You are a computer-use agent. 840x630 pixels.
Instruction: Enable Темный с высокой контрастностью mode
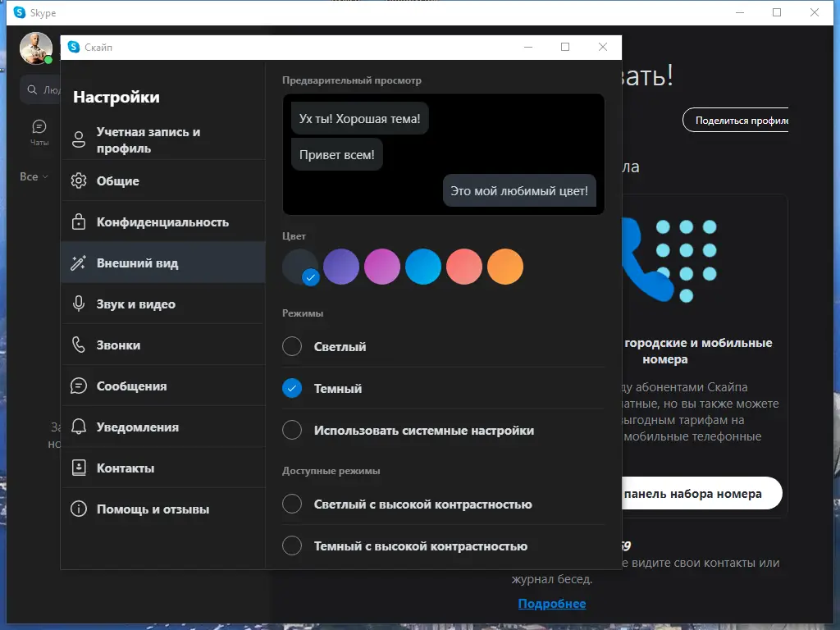pos(292,546)
